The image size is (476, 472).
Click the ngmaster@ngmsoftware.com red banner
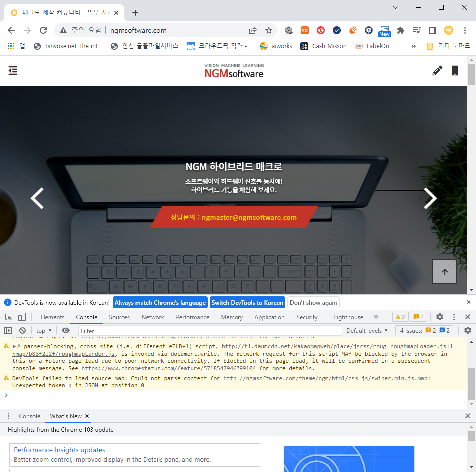pyautogui.click(x=234, y=217)
